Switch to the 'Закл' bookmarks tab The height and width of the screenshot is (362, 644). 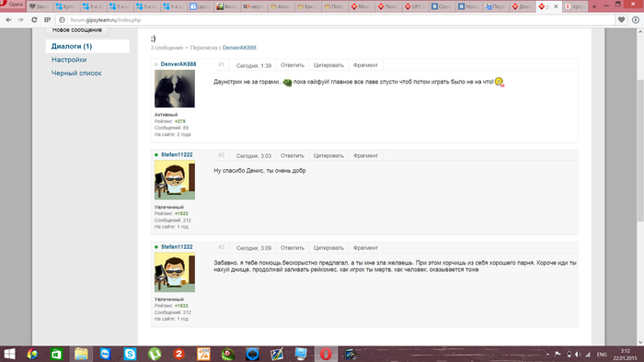pos(39,6)
